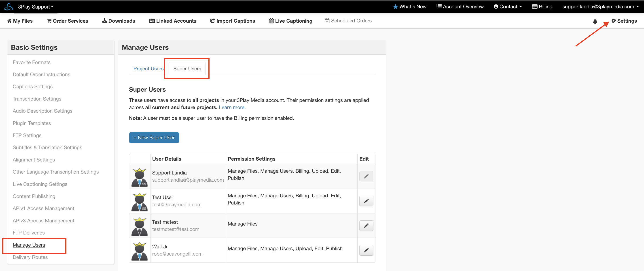Open Delivery Routes
The width and height of the screenshot is (644, 271).
coord(30,257)
